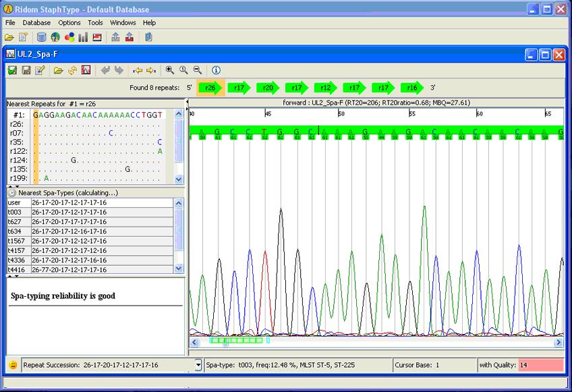Click the r07 nearest repeat row
The image size is (572, 392).
coord(86,133)
